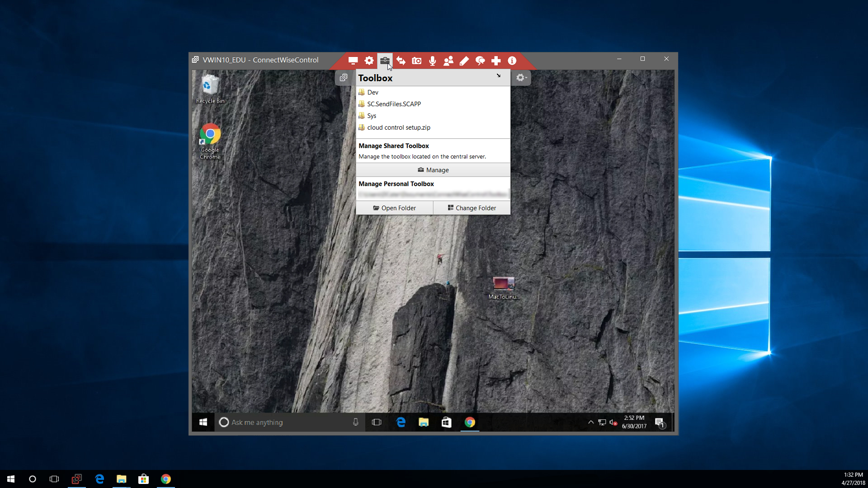Image resolution: width=868 pixels, height=488 pixels.
Task: Click the Toolbox pop-out arrow
Action: coord(499,76)
